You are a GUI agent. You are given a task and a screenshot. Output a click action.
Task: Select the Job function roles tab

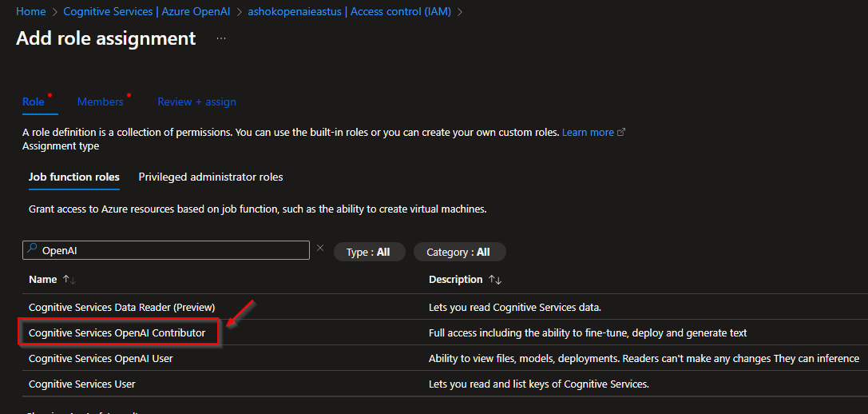click(x=73, y=177)
